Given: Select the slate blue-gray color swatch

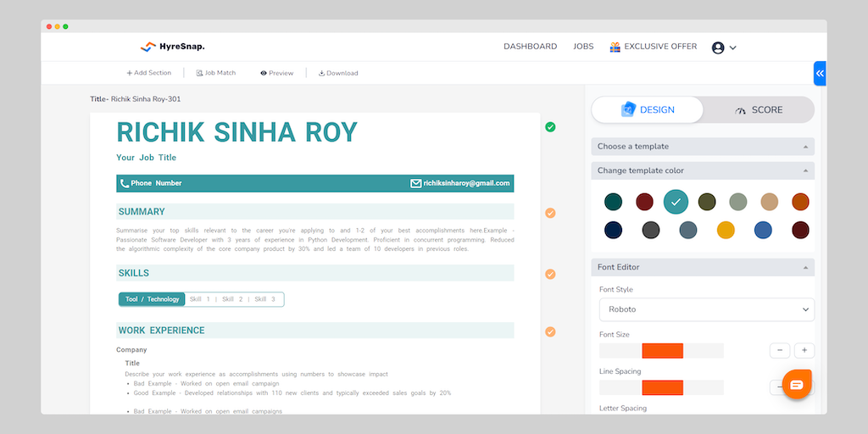Looking at the screenshot, I should 688,231.
